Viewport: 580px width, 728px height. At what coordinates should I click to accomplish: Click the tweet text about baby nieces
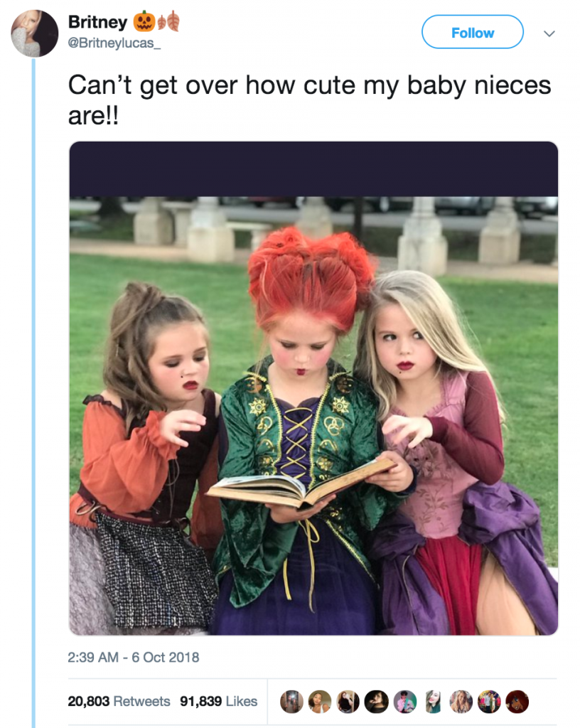pos(309,100)
